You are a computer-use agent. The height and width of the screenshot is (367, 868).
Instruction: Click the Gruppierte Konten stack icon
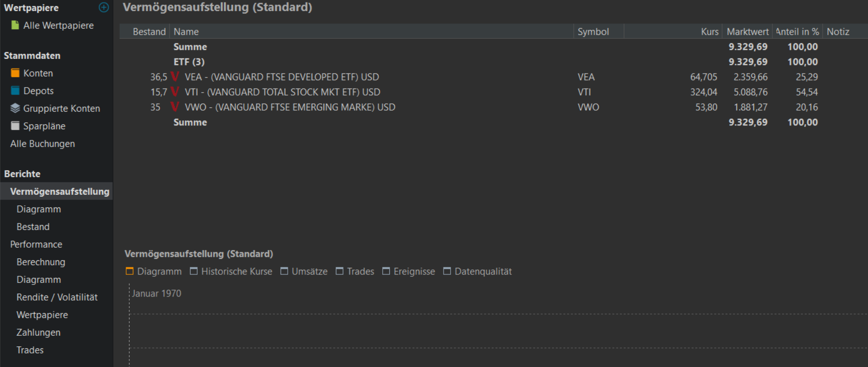[15, 108]
